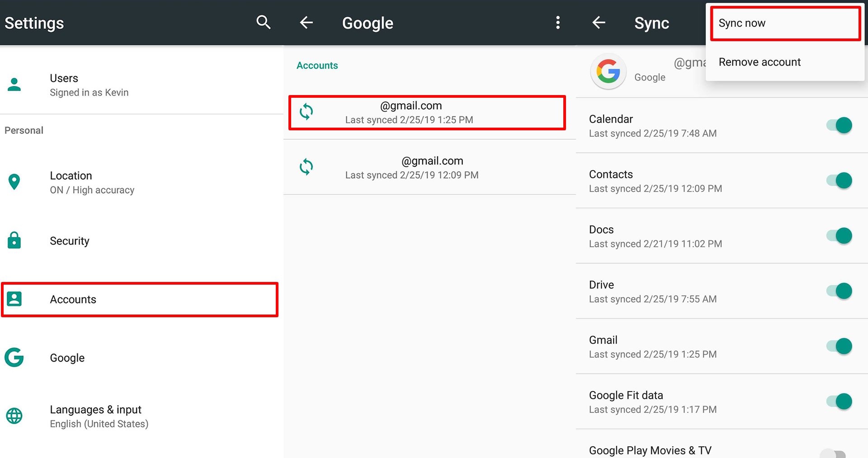Tap the Google G icon in the Settings list
Viewport: 868px width, 458px height.
pos(14,358)
